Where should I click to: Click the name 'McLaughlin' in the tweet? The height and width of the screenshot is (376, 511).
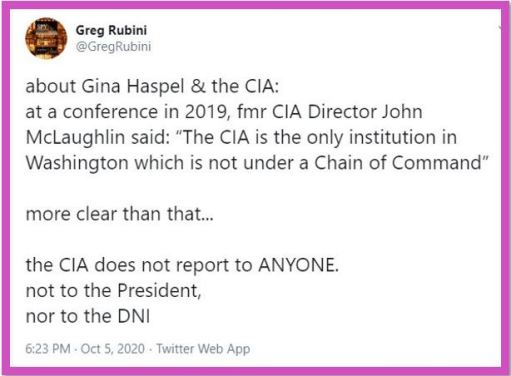tap(75, 138)
